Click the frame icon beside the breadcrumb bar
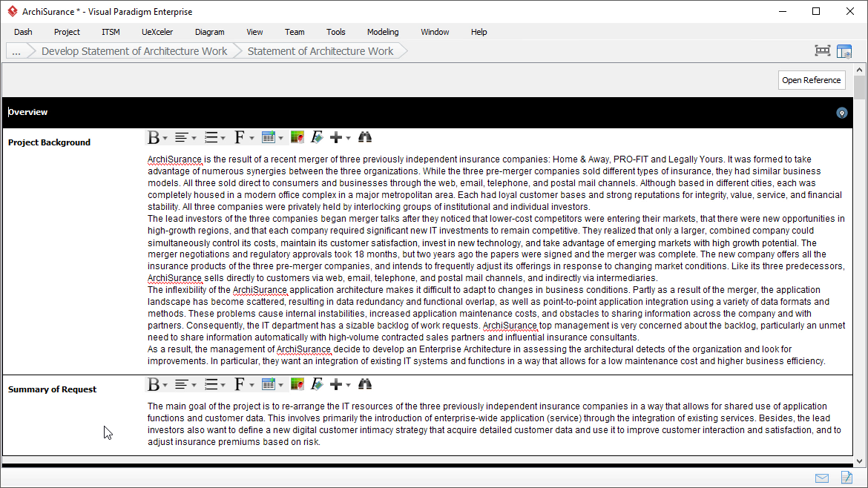This screenshot has width=868, height=488. [x=823, y=51]
